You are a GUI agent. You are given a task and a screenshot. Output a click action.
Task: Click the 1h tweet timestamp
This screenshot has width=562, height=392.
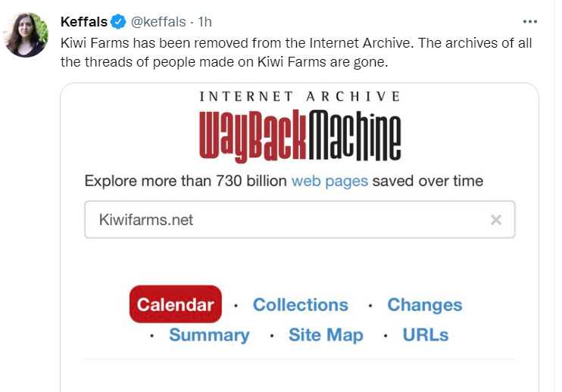[x=205, y=22]
